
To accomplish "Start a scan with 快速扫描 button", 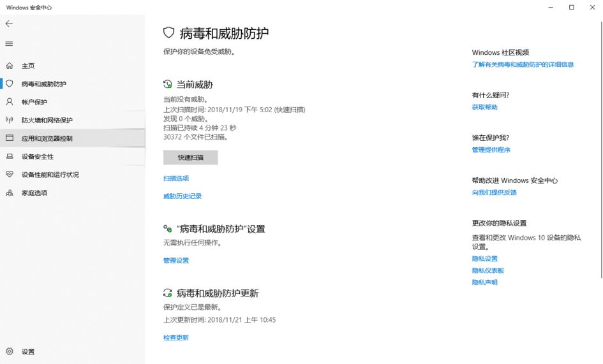I will pos(190,157).
